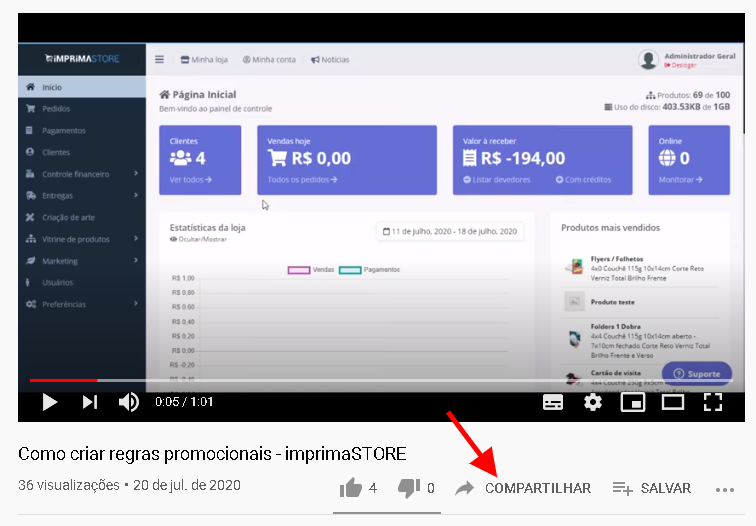This screenshot has height=526, width=756.
Task: Play the YouTube video
Action: pyautogui.click(x=50, y=402)
